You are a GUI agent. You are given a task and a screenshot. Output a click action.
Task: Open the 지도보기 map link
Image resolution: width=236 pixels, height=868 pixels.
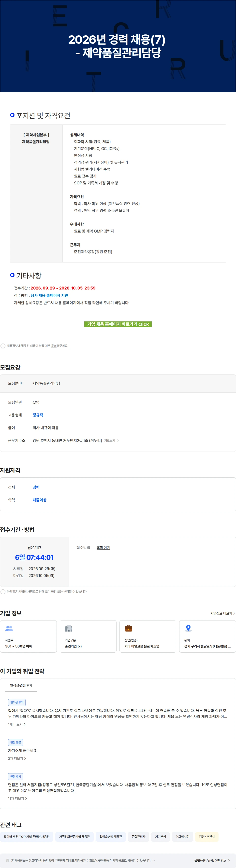pyautogui.click(x=110, y=441)
